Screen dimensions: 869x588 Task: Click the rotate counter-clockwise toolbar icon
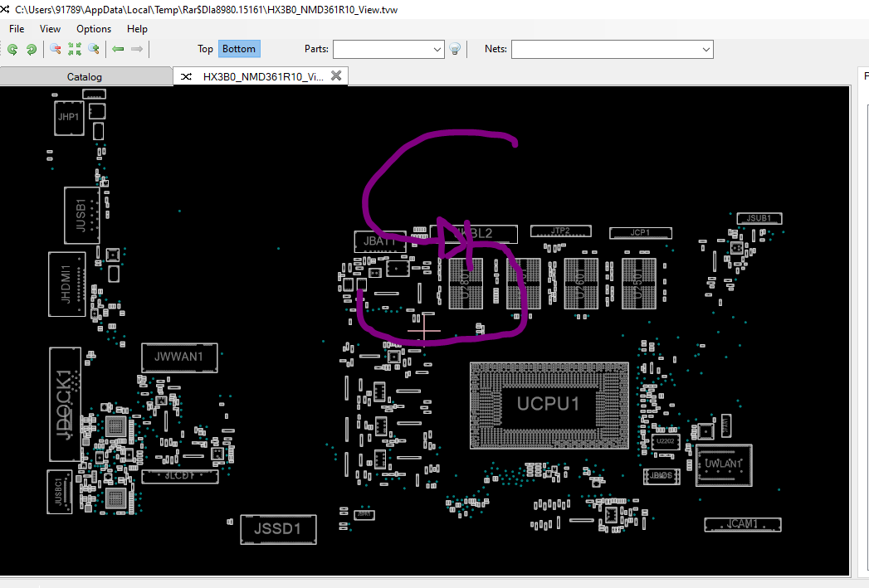pyautogui.click(x=12, y=49)
